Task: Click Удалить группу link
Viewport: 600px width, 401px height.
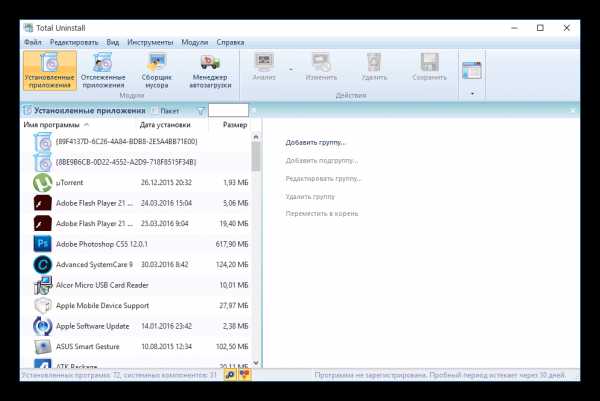Action: pyautogui.click(x=310, y=196)
